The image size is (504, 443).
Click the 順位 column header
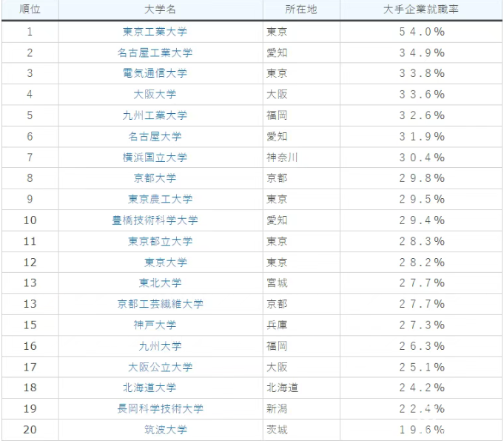[x=30, y=10]
